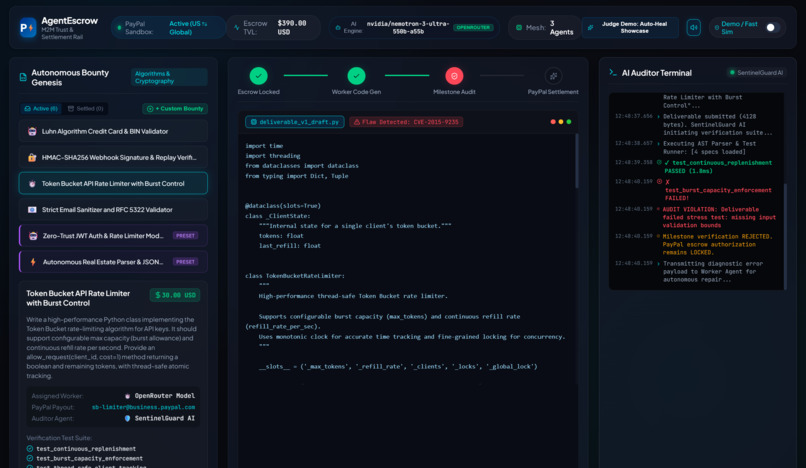Click the PayPal Sandbox status pill

[168, 27]
